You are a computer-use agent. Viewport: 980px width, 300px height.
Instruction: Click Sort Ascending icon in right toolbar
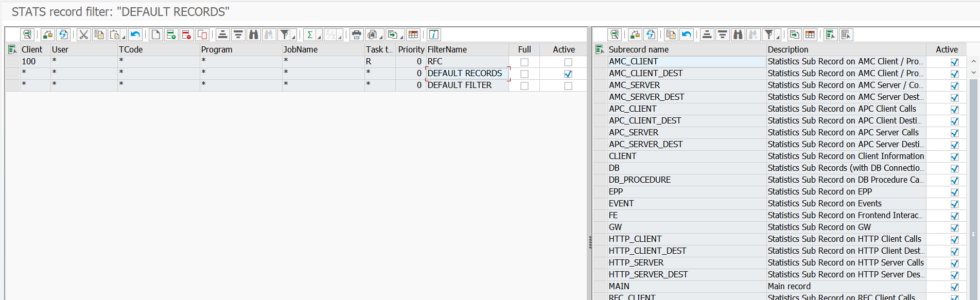[707, 34]
